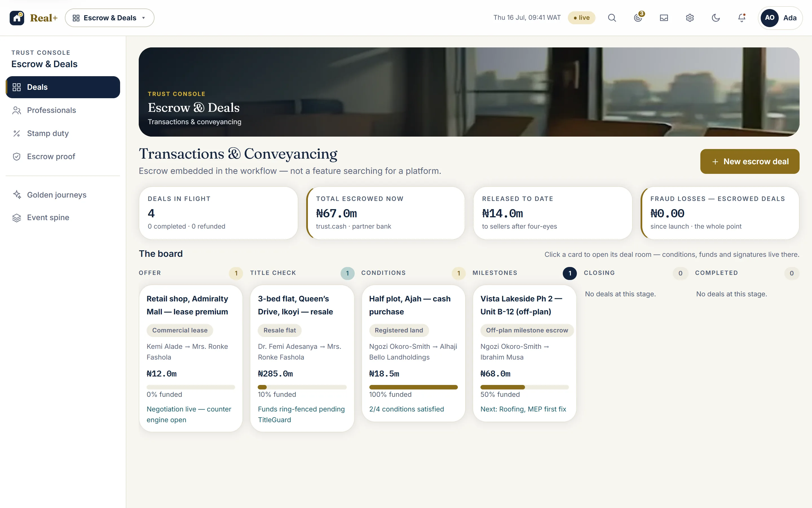Click the grid icon in Escrow & Deals selector
The width and height of the screenshot is (812, 508).
(x=76, y=18)
